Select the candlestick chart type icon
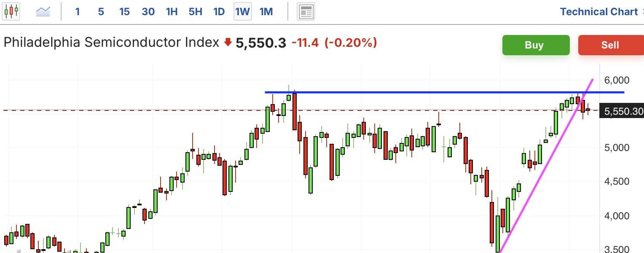The width and height of the screenshot is (644, 253). click(x=11, y=11)
